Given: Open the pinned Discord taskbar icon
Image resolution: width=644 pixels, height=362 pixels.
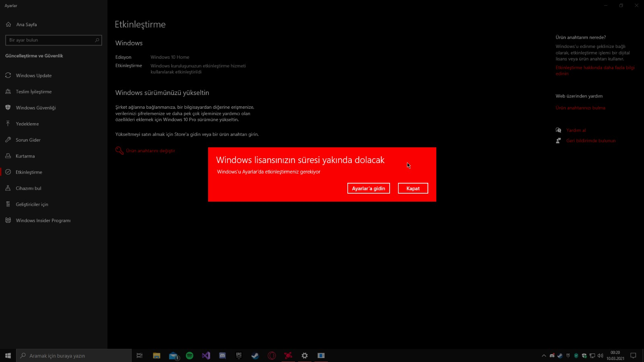Looking at the screenshot, I should [x=223, y=356].
